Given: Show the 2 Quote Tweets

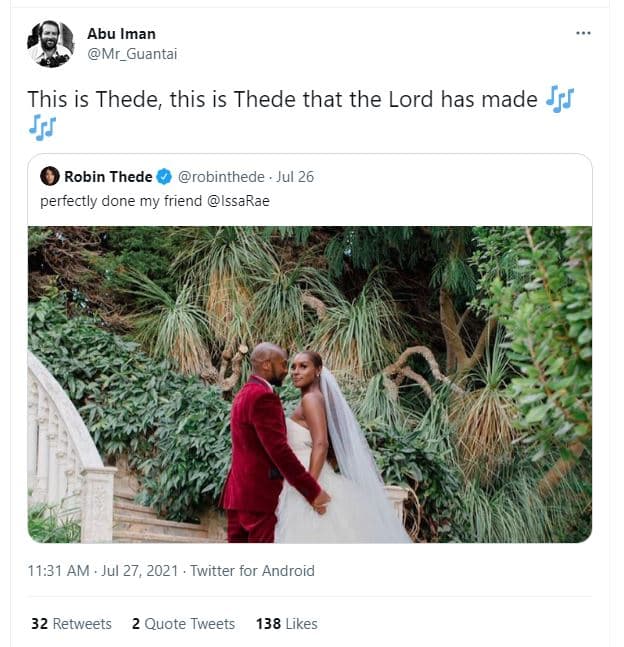Looking at the screenshot, I should 183,623.
